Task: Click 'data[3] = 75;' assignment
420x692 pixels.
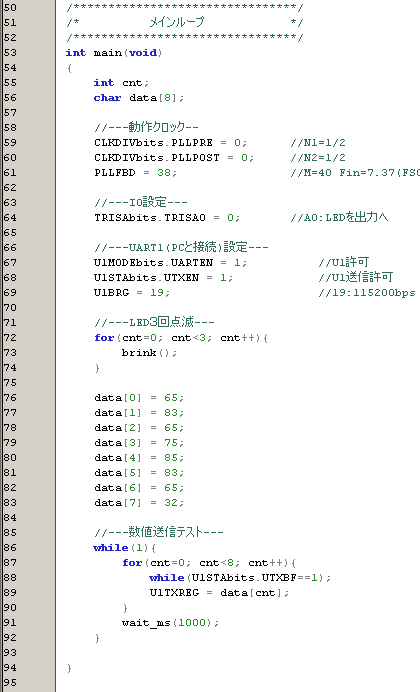Action: click(139, 443)
